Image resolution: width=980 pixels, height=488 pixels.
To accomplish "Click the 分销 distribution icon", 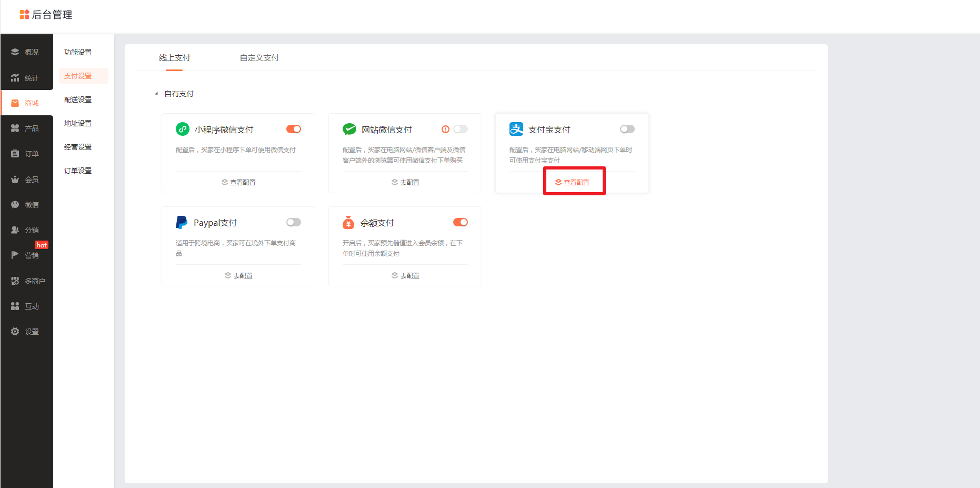I will pyautogui.click(x=15, y=230).
